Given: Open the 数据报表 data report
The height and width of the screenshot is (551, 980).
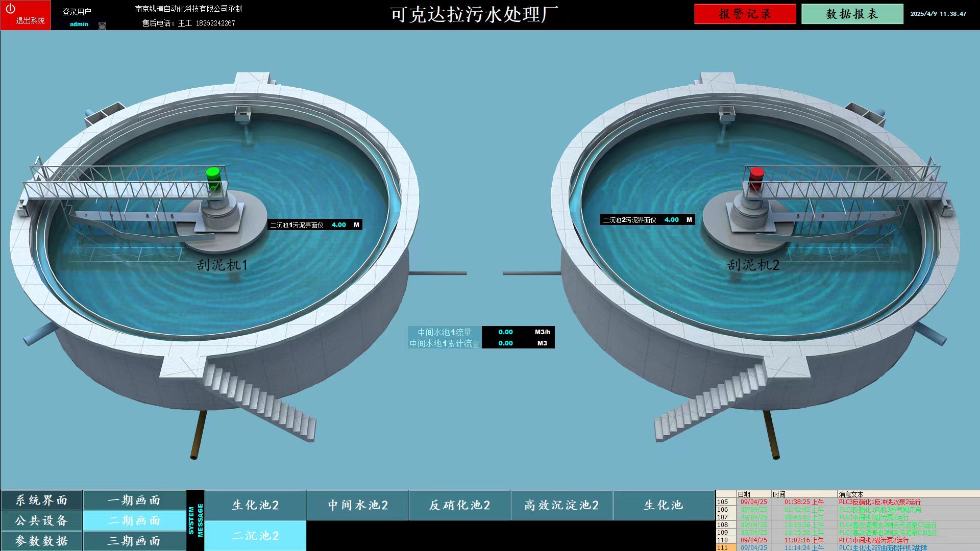Looking at the screenshot, I should coord(852,14).
